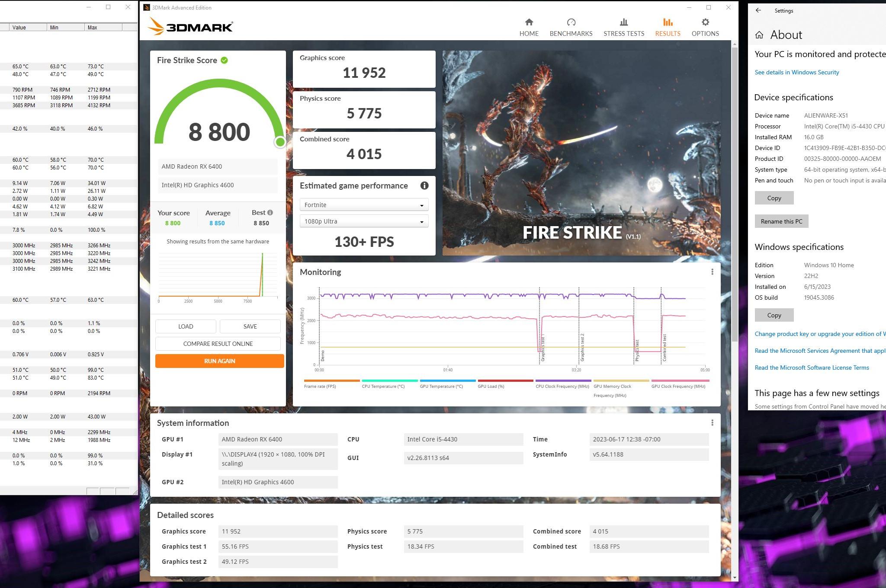886x588 pixels.
Task: Click the Physics test marker in chart
Action: [x=637, y=350]
